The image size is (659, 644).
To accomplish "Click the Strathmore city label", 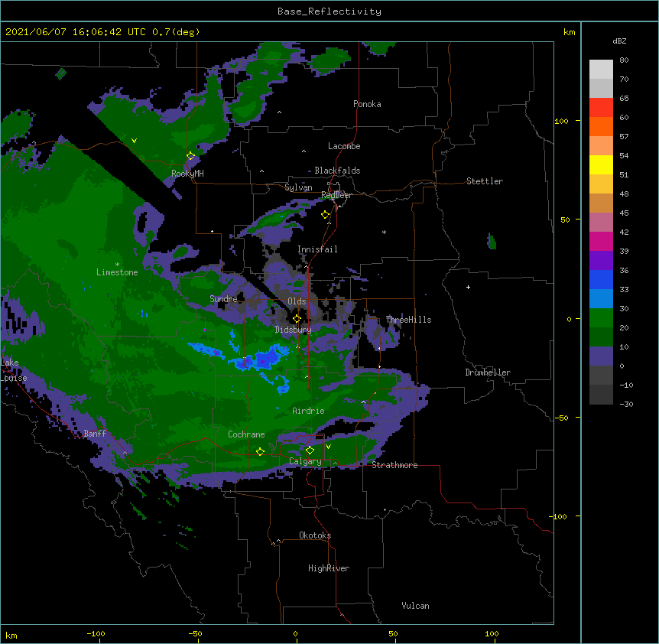I will point(394,465).
